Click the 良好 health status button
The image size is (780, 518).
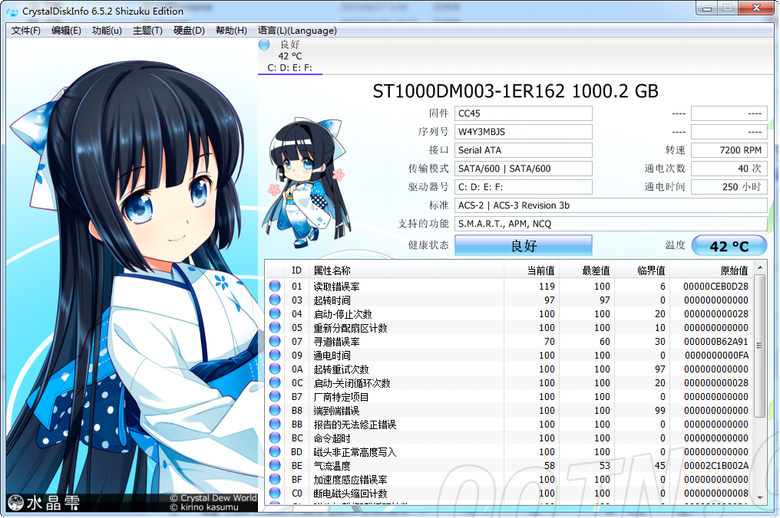[523, 245]
